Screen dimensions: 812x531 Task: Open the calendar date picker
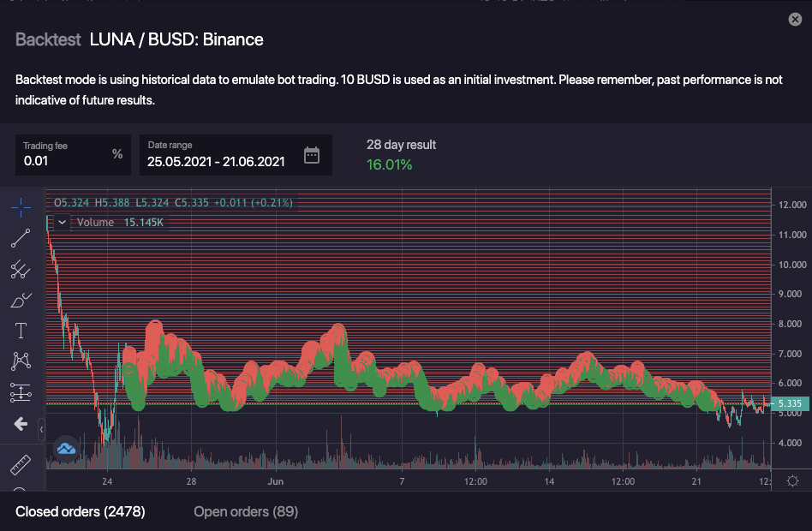tap(312, 155)
